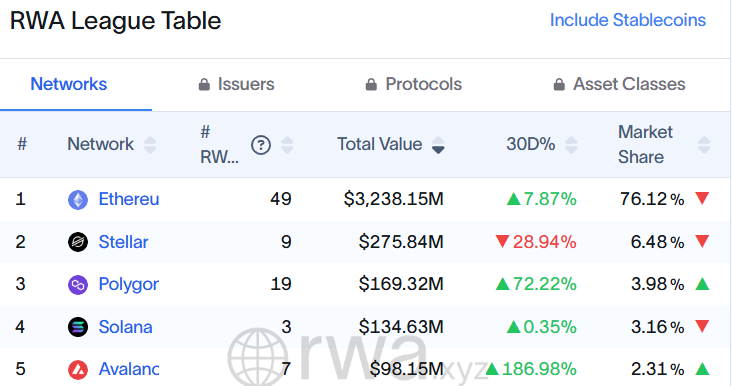The image size is (732, 386).
Task: Click the lock icon beside Protocols
Action: coord(371,84)
